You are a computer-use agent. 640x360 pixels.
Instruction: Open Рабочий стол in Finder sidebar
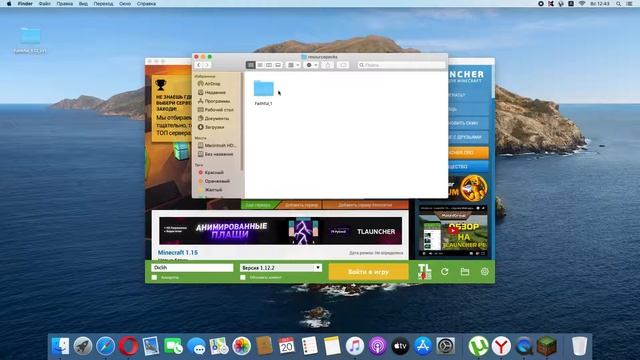(x=219, y=110)
